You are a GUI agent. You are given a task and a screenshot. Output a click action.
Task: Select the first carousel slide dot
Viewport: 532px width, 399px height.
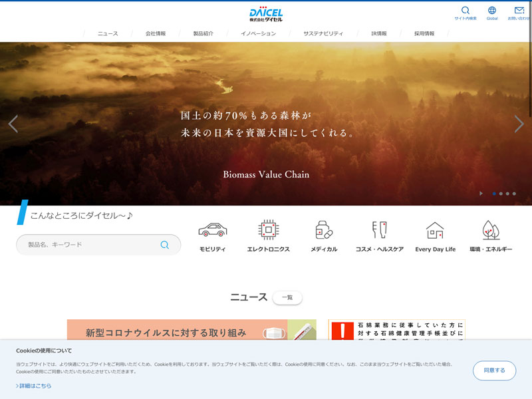[x=494, y=194]
